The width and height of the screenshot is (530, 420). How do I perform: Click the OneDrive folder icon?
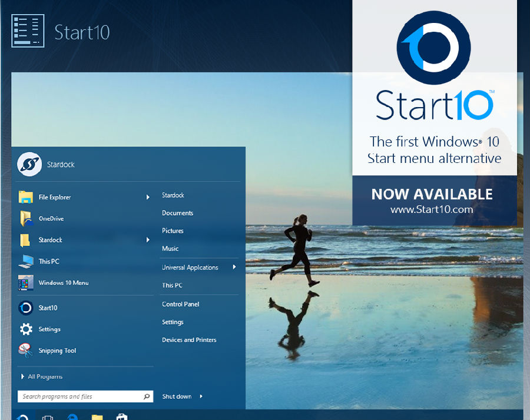coord(26,218)
